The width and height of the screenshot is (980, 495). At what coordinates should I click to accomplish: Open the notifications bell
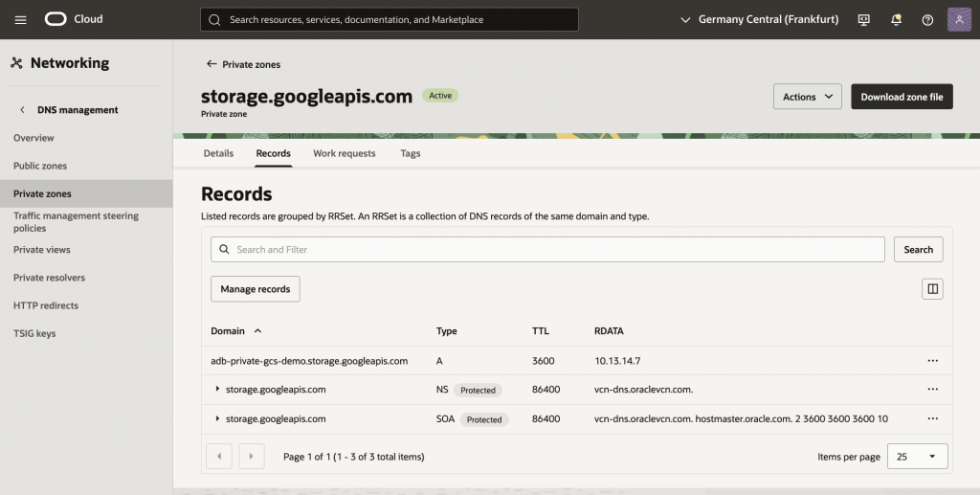click(x=896, y=19)
